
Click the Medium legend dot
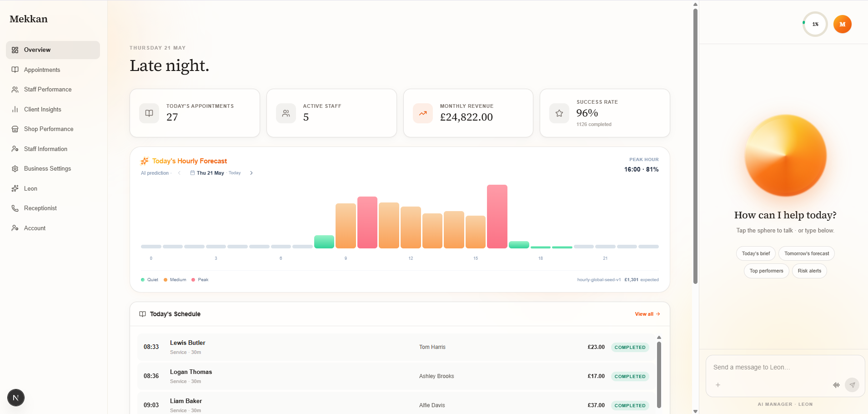coord(166,280)
